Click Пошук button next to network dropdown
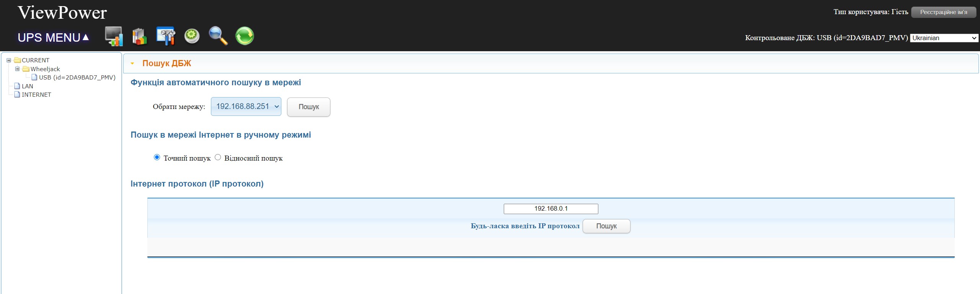 click(309, 107)
